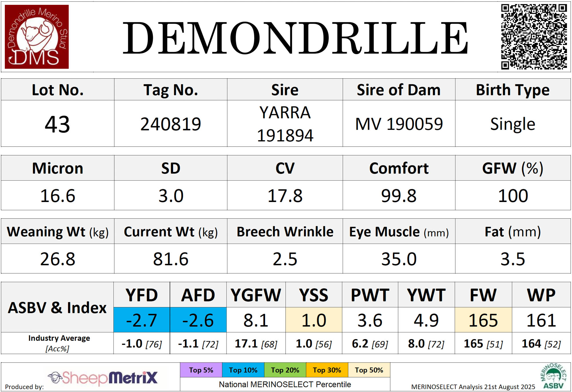Viewport: 572px width, 392px height.
Task: Select the sire YARRA 191894 cell
Action: click(285, 124)
